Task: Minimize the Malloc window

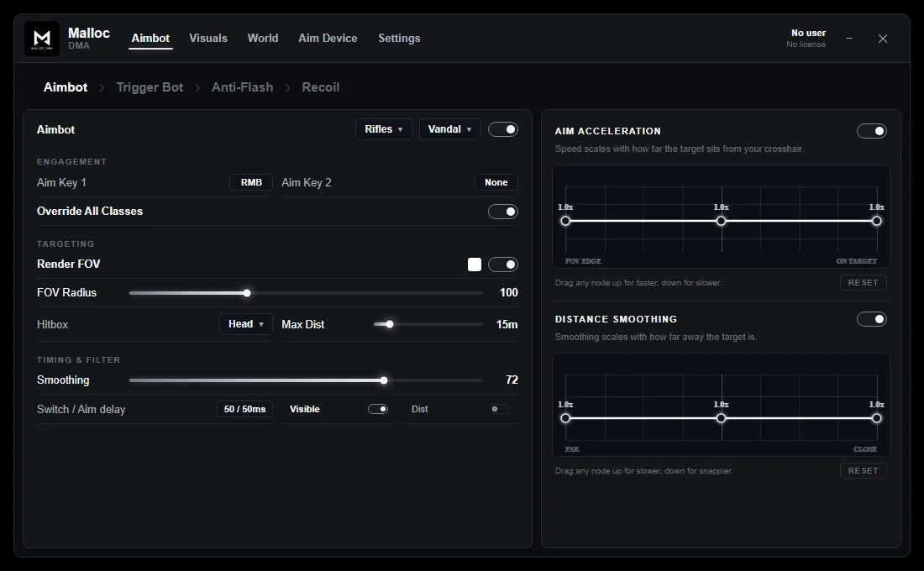Action: click(849, 39)
